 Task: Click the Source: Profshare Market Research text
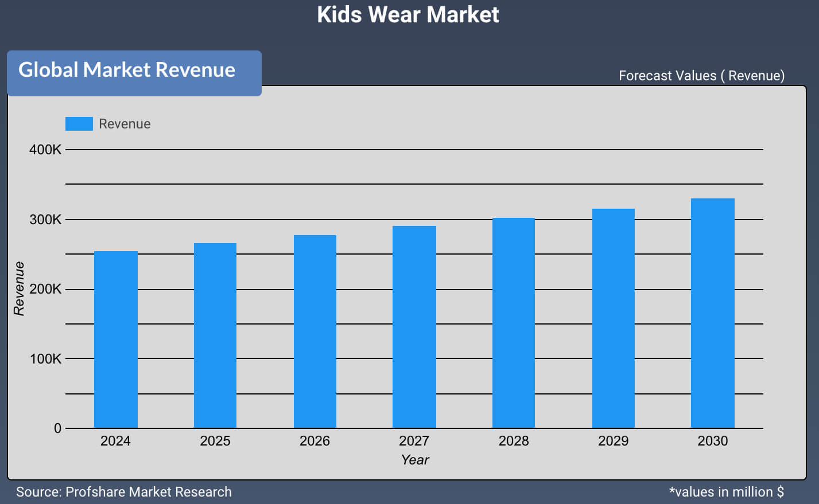pos(124,492)
